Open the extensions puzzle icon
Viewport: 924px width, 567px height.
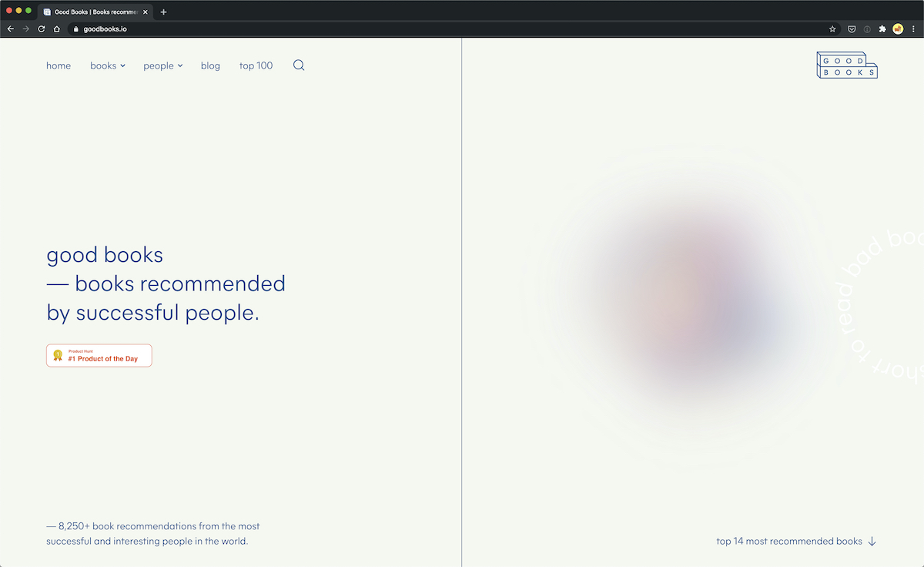[x=882, y=29]
